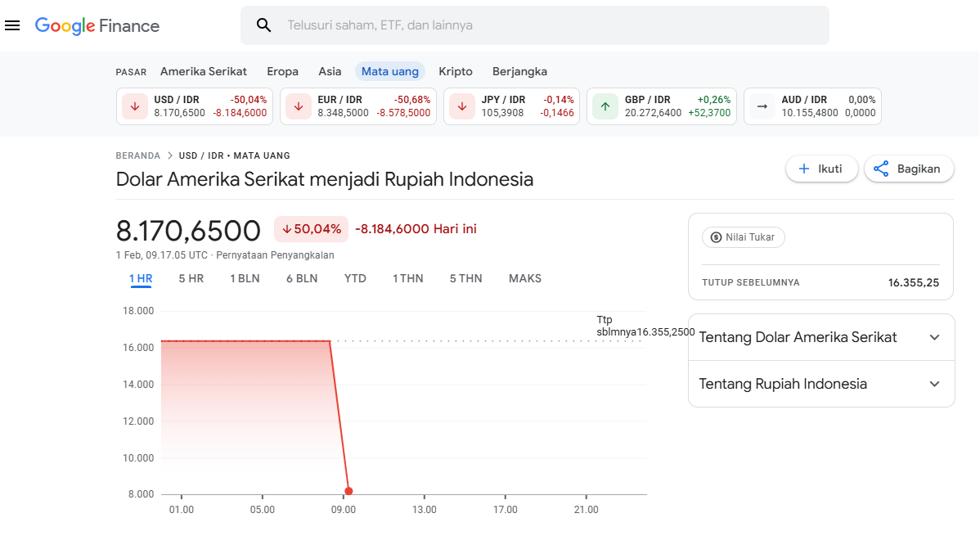Expand Tentang Dolar Amerika Serikat section
Viewport: 980px width, 545px height.
[x=934, y=337]
